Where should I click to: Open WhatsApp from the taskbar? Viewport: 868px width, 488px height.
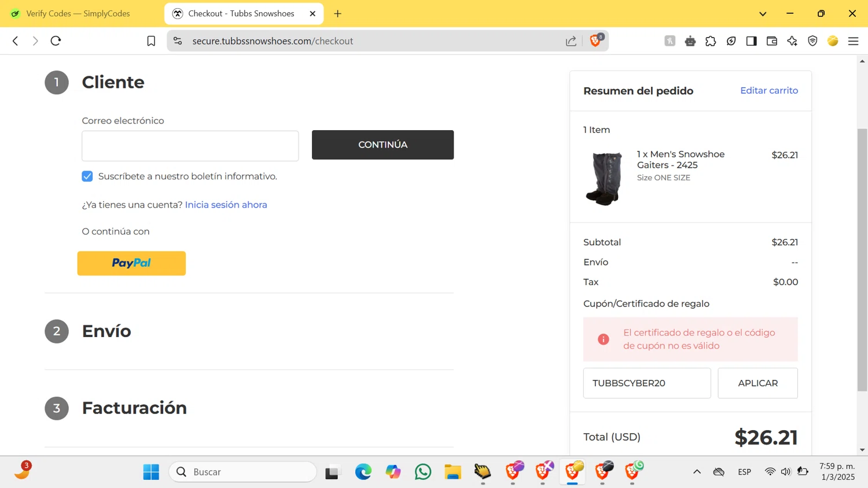(423, 472)
